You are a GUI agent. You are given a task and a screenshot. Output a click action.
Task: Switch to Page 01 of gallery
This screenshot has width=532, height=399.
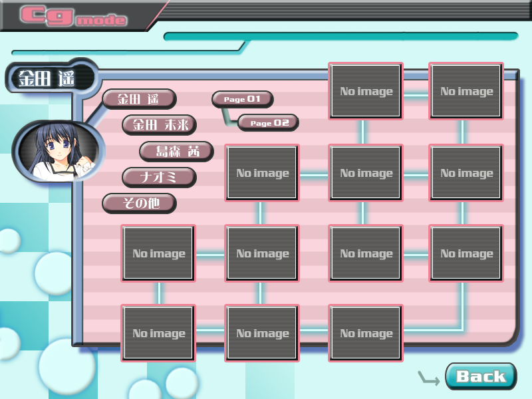242,99
